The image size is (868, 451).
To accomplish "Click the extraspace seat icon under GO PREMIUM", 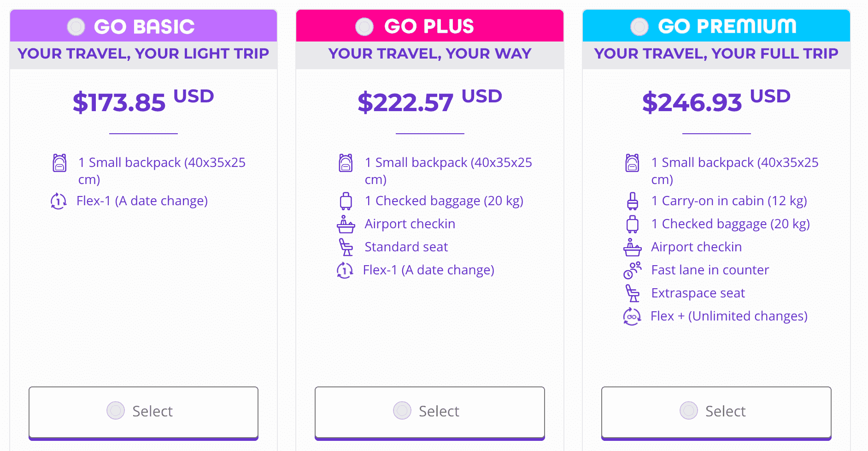I will (x=633, y=293).
